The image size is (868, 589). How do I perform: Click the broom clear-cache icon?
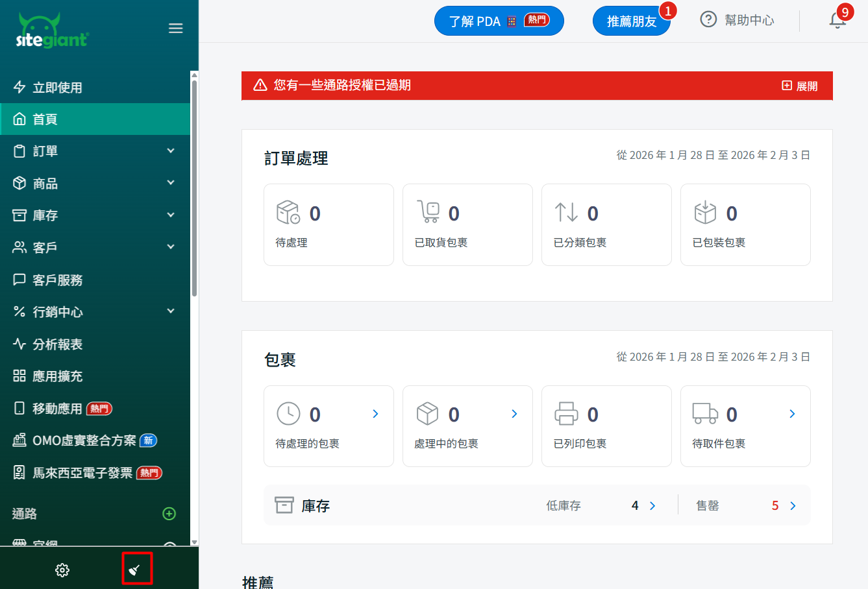(135, 570)
